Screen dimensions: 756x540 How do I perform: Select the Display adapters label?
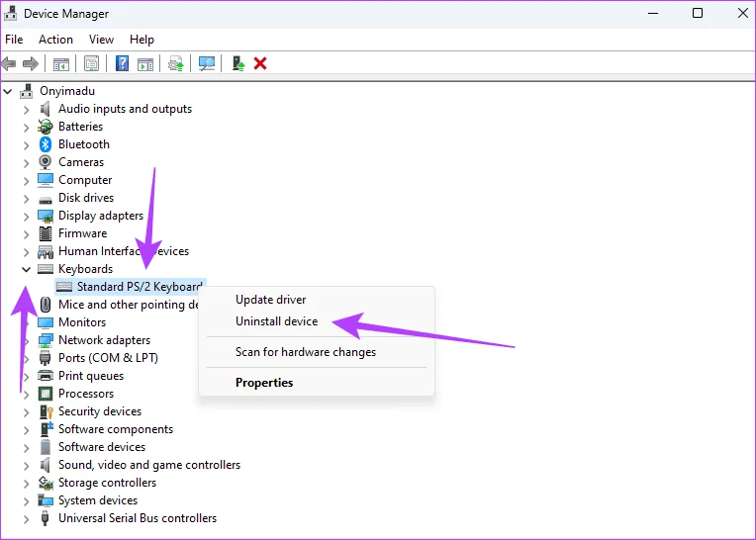101,216
